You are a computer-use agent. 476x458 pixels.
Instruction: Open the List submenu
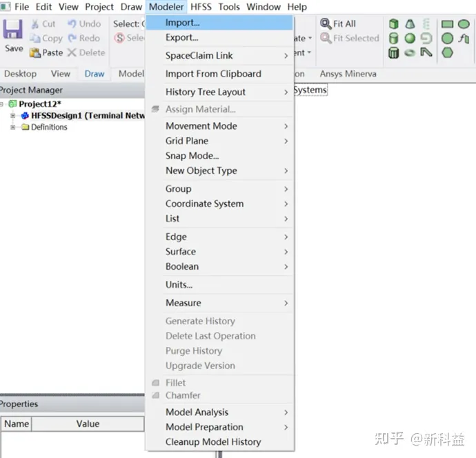[x=220, y=219]
